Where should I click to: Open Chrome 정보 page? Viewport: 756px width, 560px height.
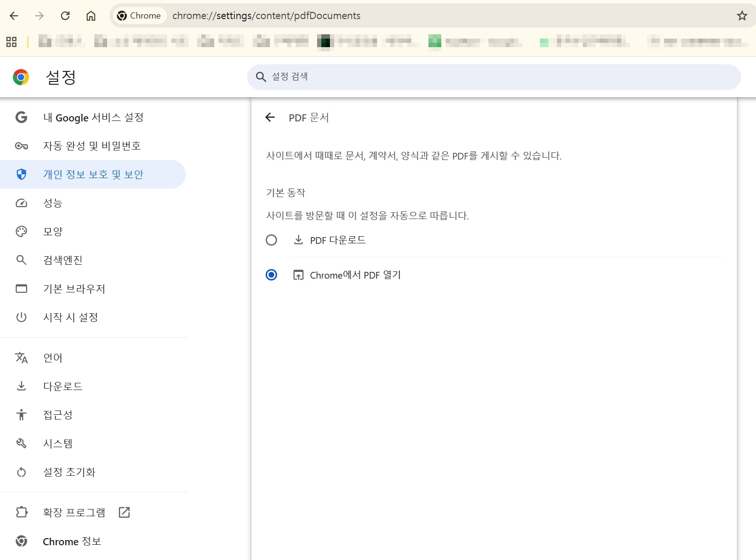(93, 541)
